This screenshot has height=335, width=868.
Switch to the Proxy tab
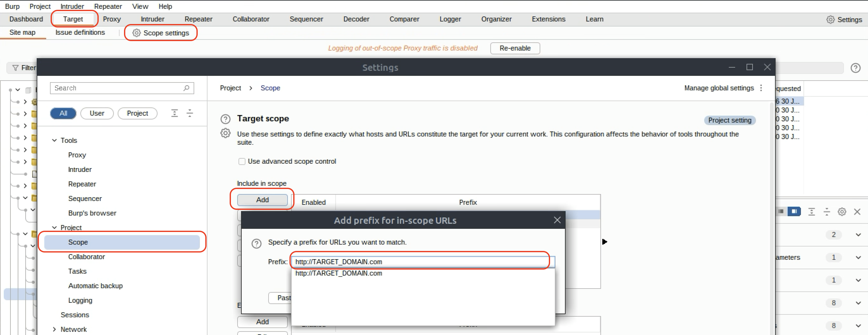click(x=112, y=19)
